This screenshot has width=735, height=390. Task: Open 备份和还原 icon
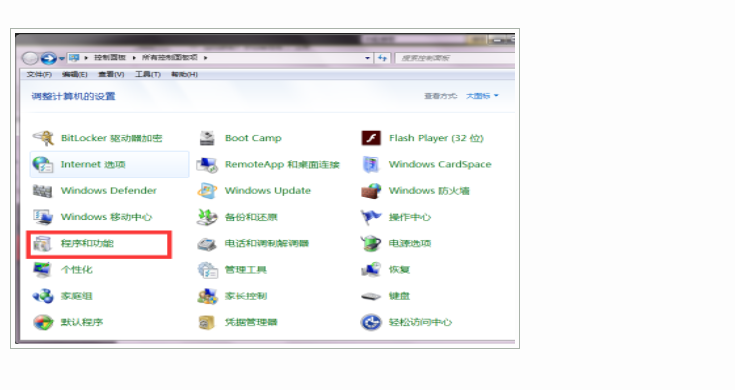[207, 217]
